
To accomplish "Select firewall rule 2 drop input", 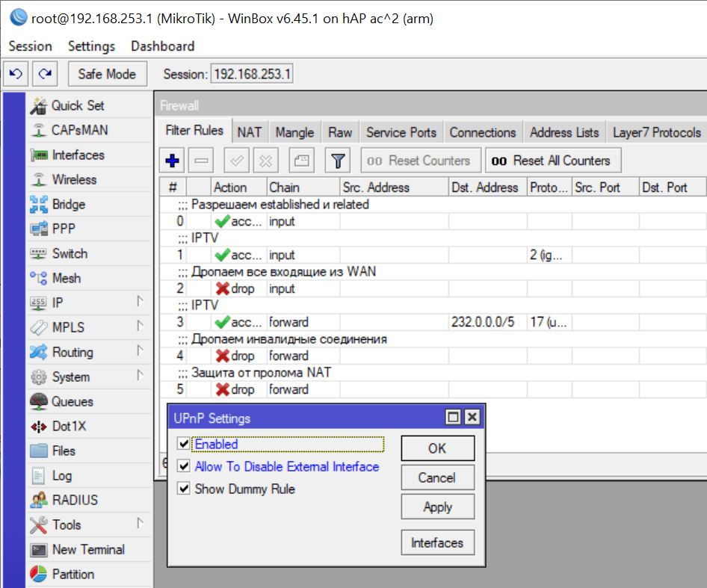I will [433, 288].
